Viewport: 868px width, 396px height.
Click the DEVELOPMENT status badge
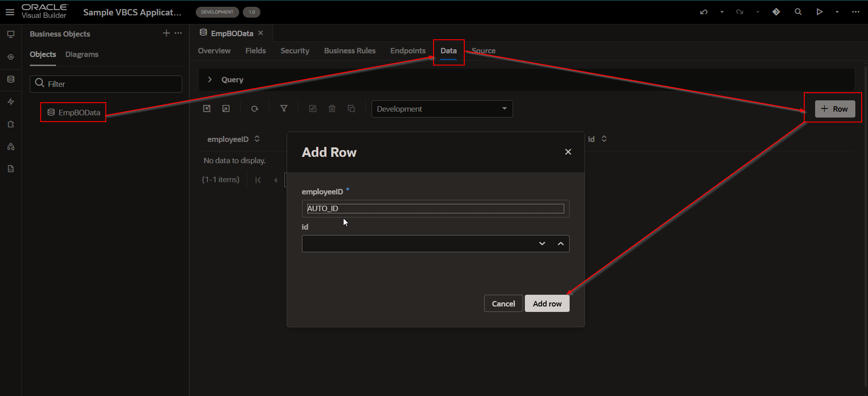(217, 12)
